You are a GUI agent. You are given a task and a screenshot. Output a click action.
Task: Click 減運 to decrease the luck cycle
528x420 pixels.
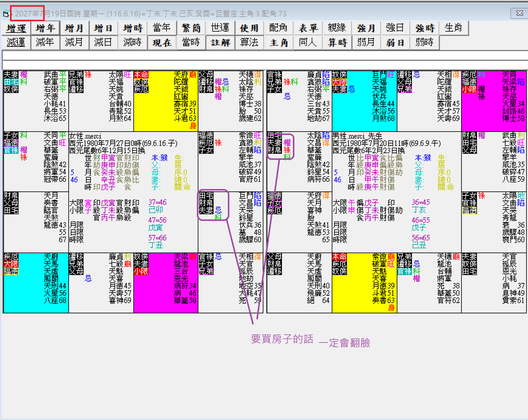click(16, 43)
